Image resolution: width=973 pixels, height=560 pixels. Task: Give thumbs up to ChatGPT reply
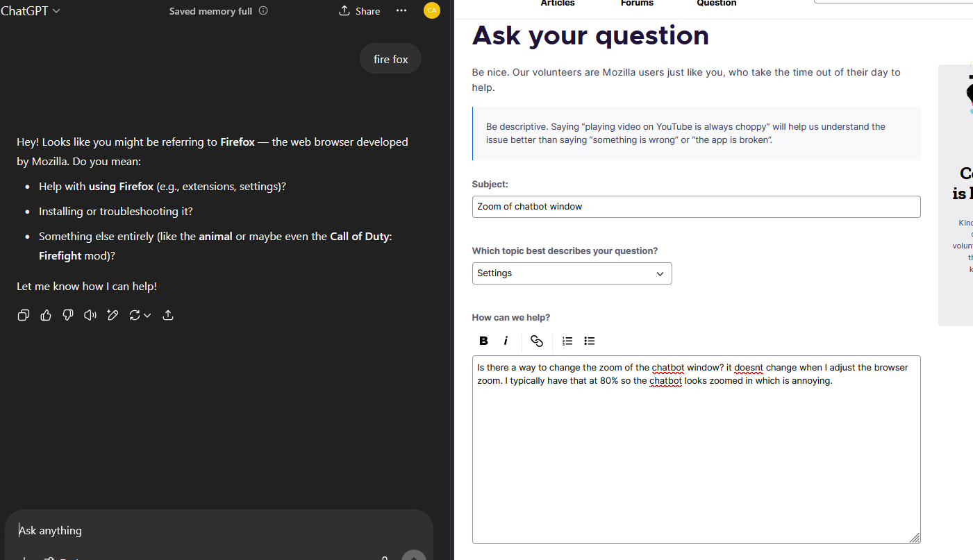point(46,315)
